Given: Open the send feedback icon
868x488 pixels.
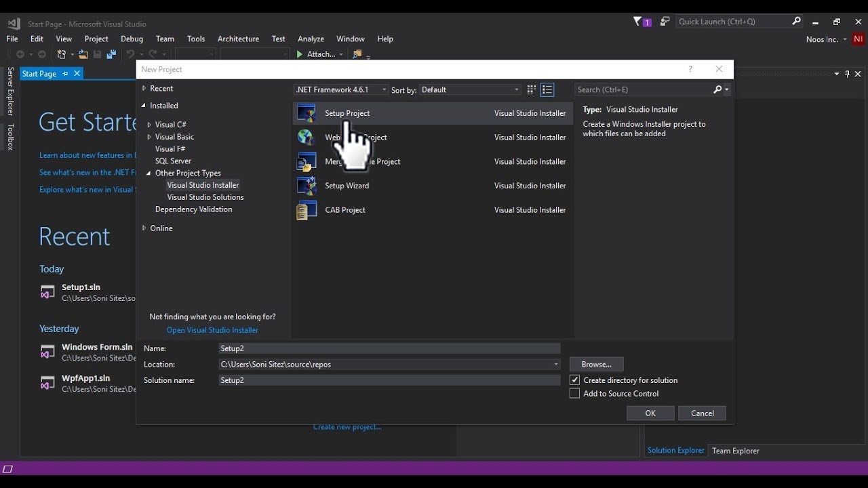Looking at the screenshot, I should point(665,22).
